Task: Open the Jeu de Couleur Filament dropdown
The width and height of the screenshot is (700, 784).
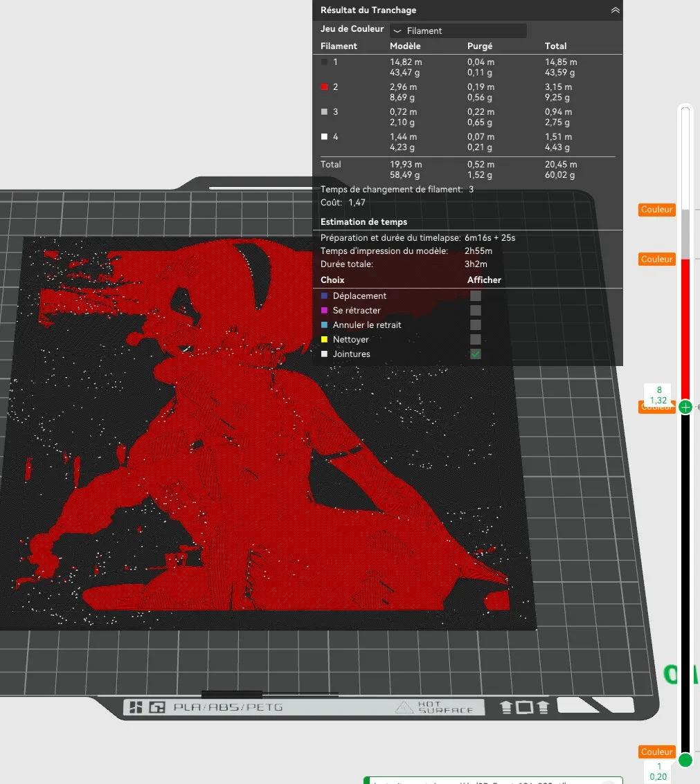Action: coord(458,30)
